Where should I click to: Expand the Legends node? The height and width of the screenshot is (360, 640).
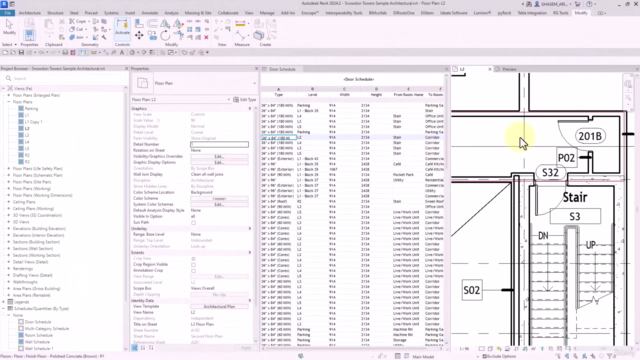point(4,302)
